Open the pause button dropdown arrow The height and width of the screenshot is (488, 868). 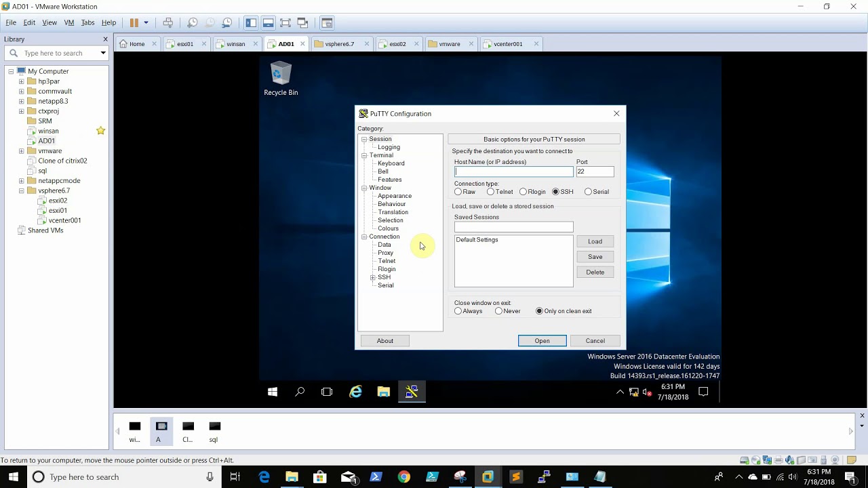pos(146,22)
